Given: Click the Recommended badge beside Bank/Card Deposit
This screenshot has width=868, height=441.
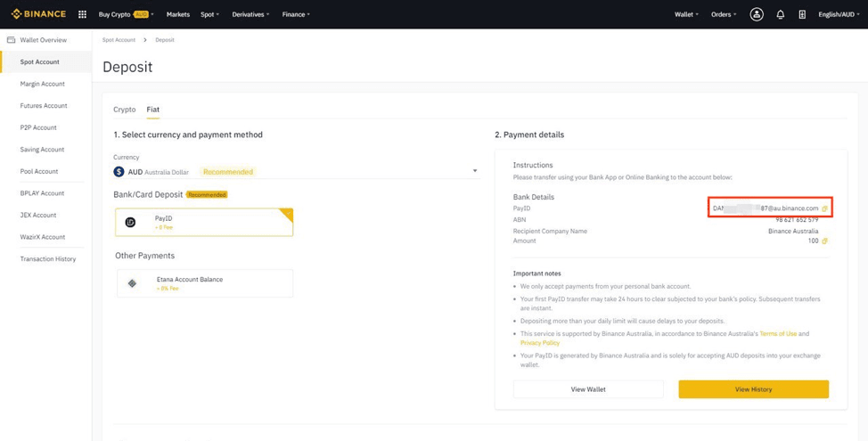Looking at the screenshot, I should tap(207, 195).
